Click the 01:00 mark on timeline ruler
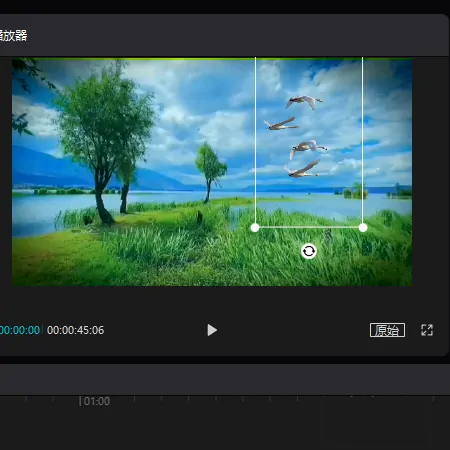450x450 pixels. click(97, 401)
